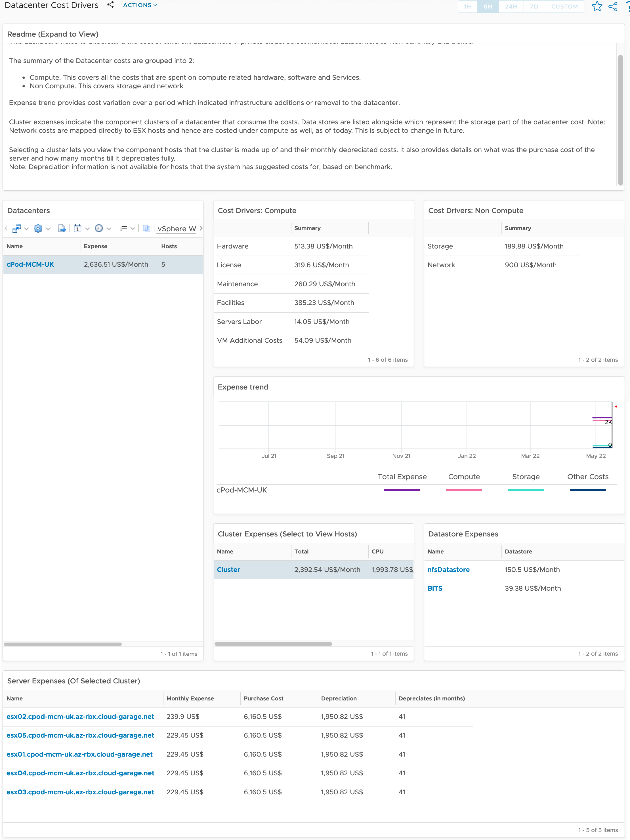Expand chevron next to the external-application icon
630x840 pixels.
(26, 229)
